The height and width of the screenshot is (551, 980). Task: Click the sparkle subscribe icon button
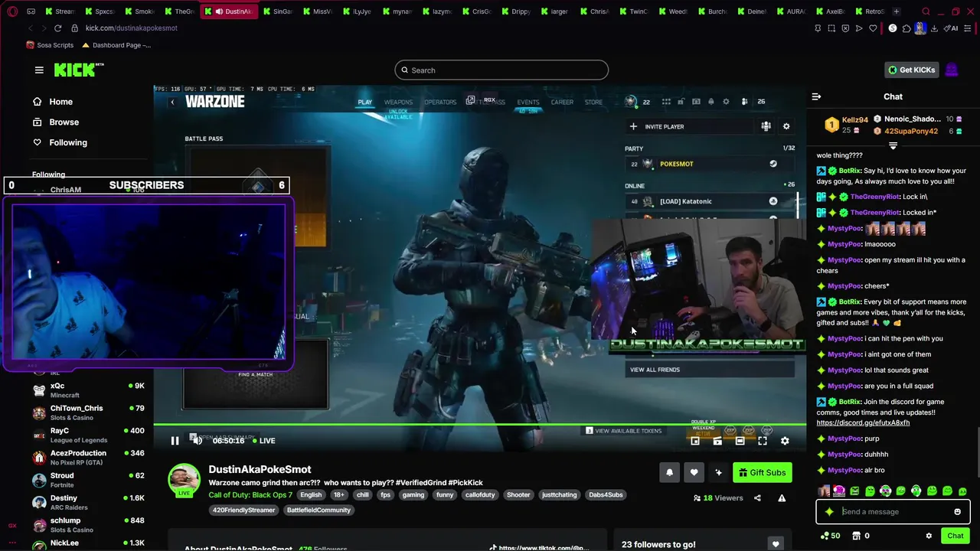click(x=718, y=472)
